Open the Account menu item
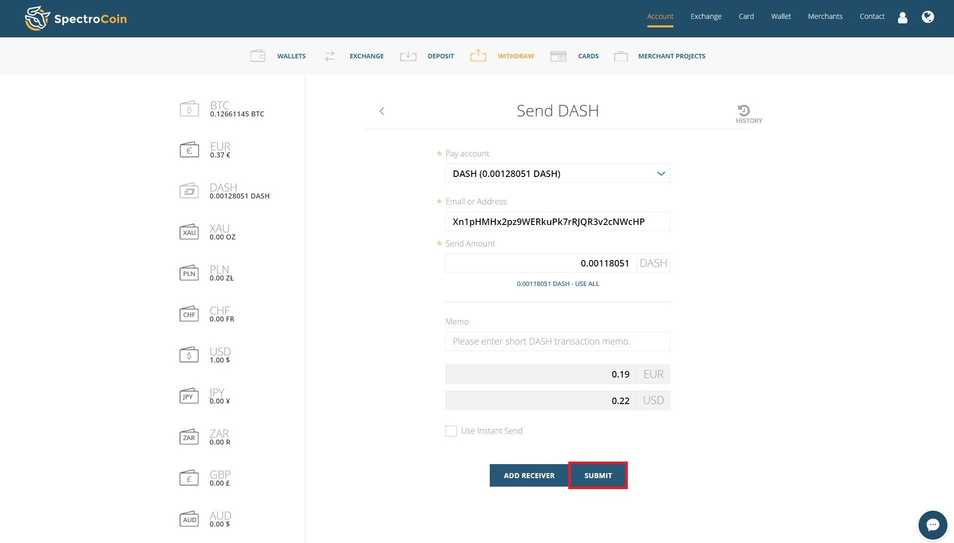Image resolution: width=954 pixels, height=543 pixels. 660,16
